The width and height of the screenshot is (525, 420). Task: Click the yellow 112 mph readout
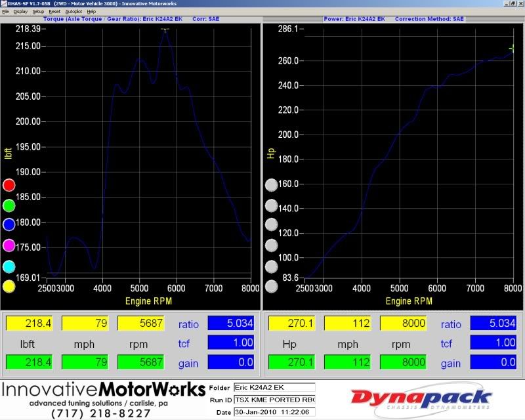click(x=348, y=324)
